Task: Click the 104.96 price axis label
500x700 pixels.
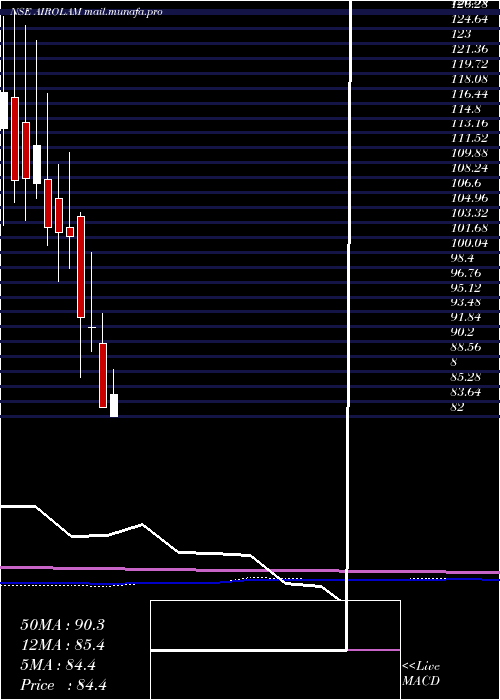Action: click(469, 198)
